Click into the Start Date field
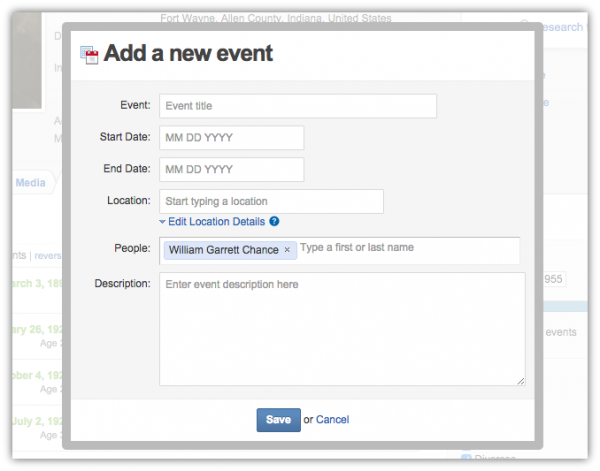 point(232,137)
